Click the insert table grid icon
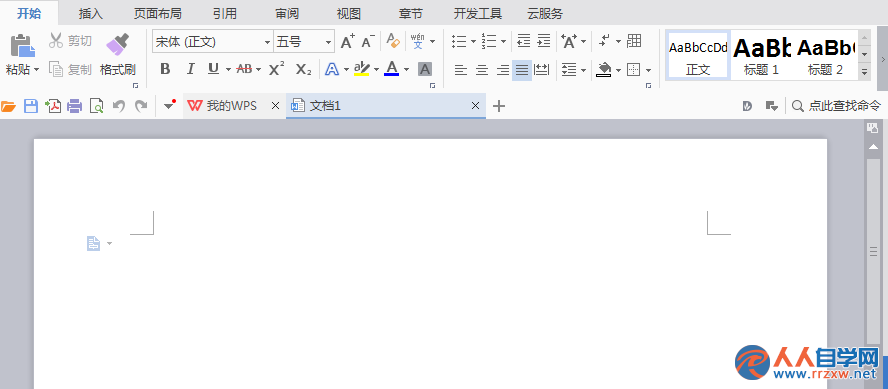The image size is (888, 389). (x=634, y=41)
